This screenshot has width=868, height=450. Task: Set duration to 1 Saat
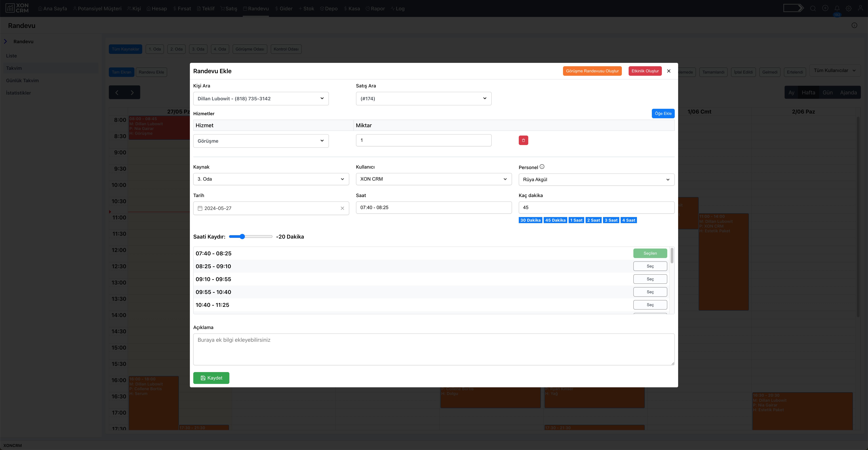576,220
